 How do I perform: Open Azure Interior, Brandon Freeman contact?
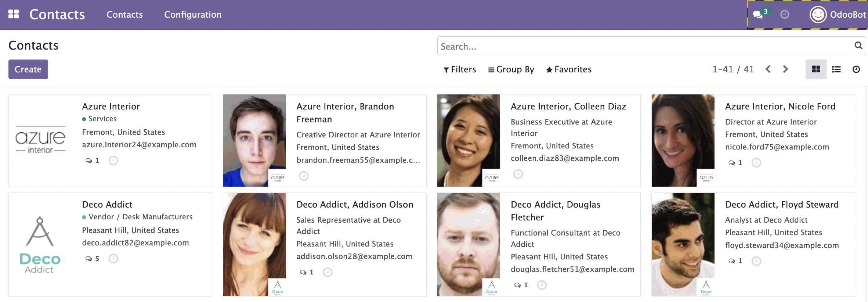click(345, 113)
